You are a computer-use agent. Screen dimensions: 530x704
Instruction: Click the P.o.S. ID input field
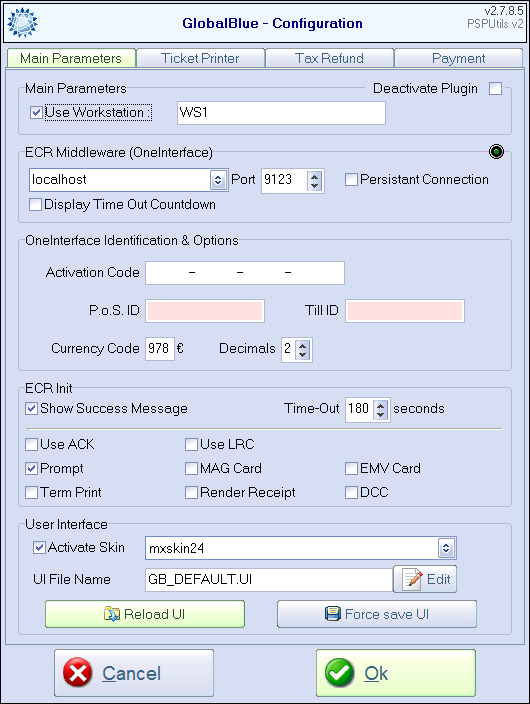[x=205, y=311]
